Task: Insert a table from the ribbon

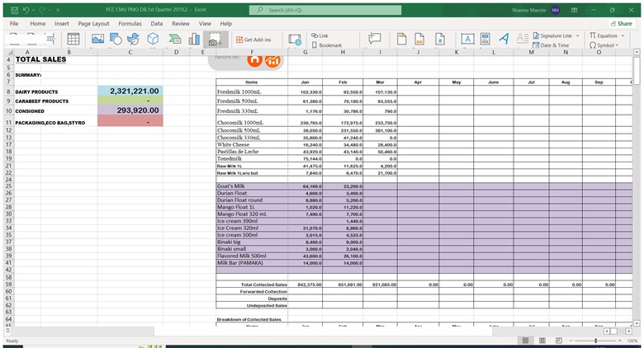Action: [x=73, y=40]
